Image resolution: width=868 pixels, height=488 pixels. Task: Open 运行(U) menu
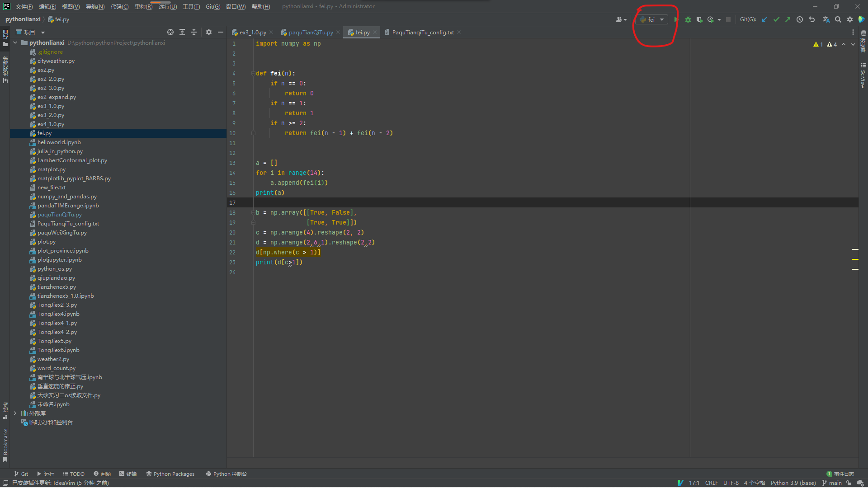click(168, 6)
